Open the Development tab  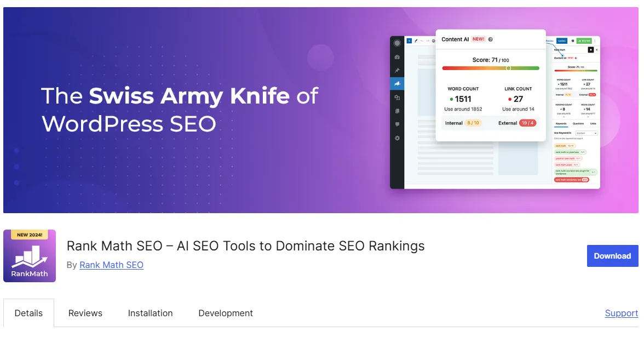click(x=226, y=313)
